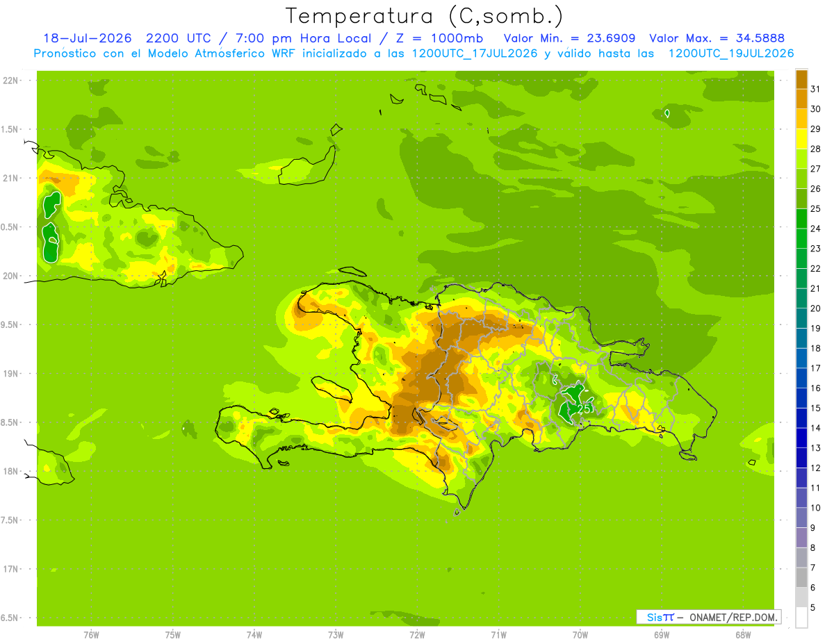Click the 31 degree brown legend swatch
This screenshot has width=834, height=644.
pyautogui.click(x=801, y=80)
